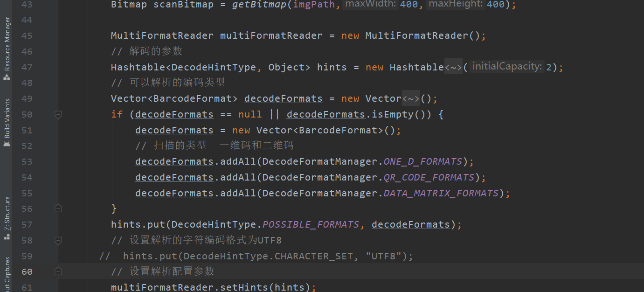Screen dimensions: 644x292
Task: Click line number 60 in the gutter
Action: click(x=27, y=271)
